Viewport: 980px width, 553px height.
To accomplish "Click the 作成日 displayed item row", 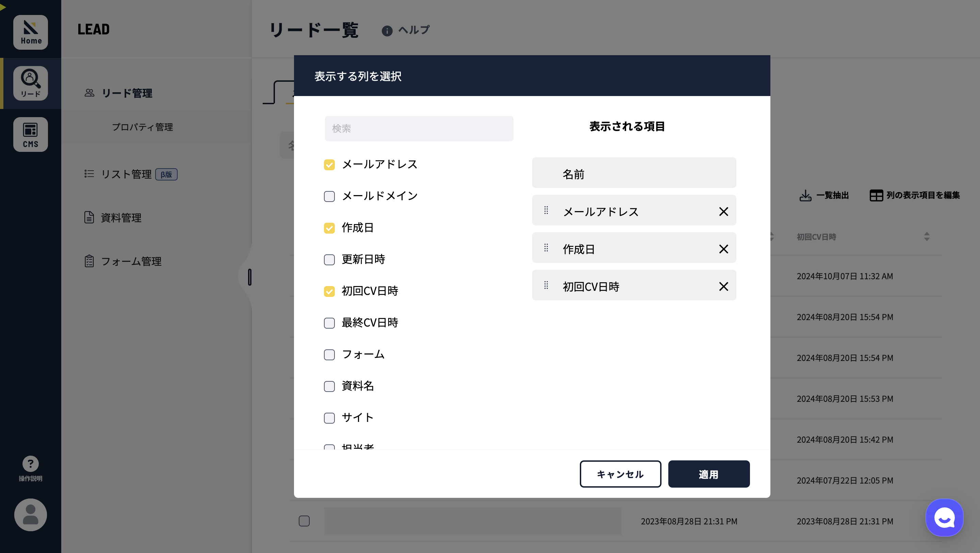I will pos(634,247).
